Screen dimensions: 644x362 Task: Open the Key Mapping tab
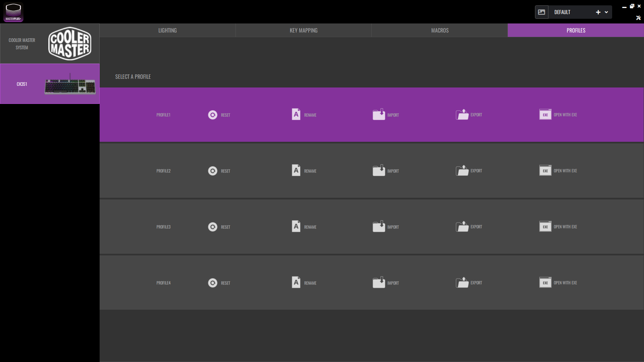point(304,31)
